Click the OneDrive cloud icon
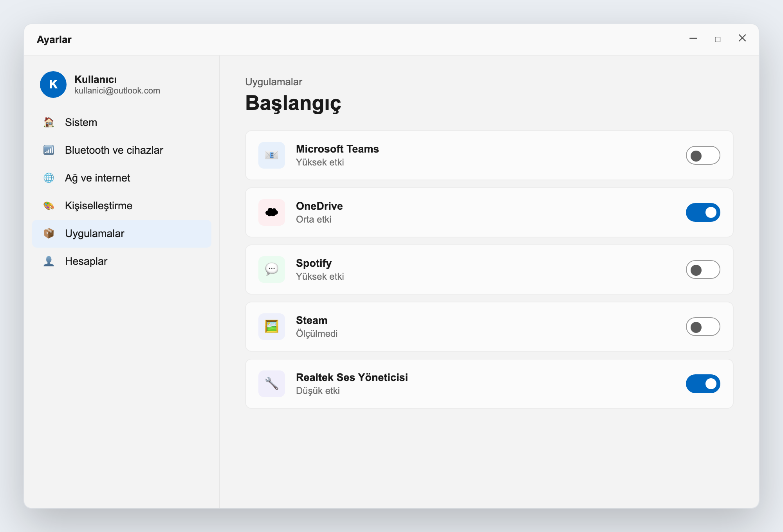Image resolution: width=783 pixels, height=532 pixels. pos(272,212)
